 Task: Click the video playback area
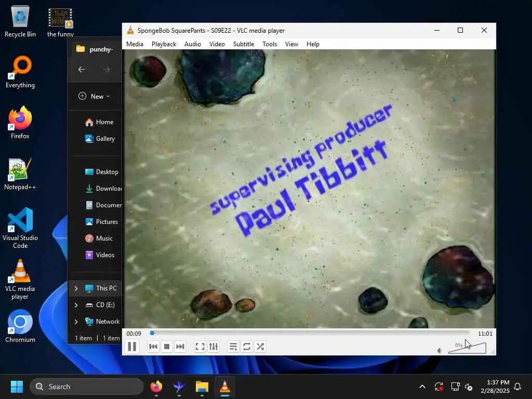tap(309, 189)
